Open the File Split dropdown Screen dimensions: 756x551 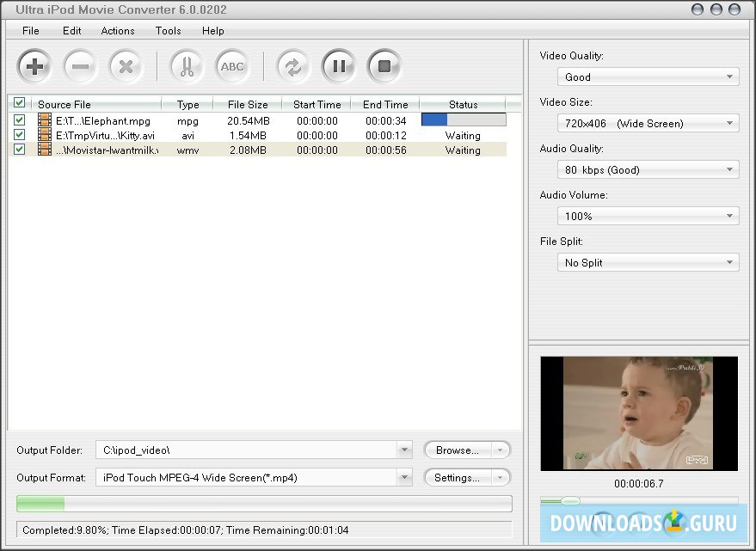point(648,262)
